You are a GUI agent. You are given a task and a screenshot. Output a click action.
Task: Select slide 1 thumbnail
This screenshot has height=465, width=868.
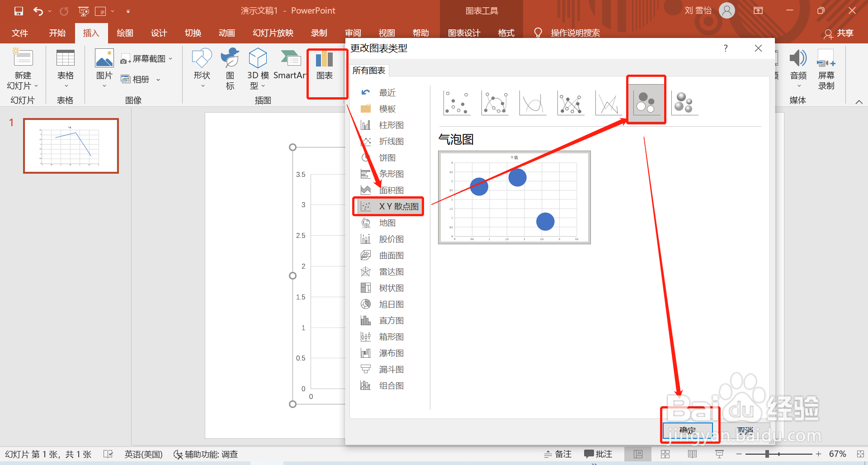tap(71, 146)
